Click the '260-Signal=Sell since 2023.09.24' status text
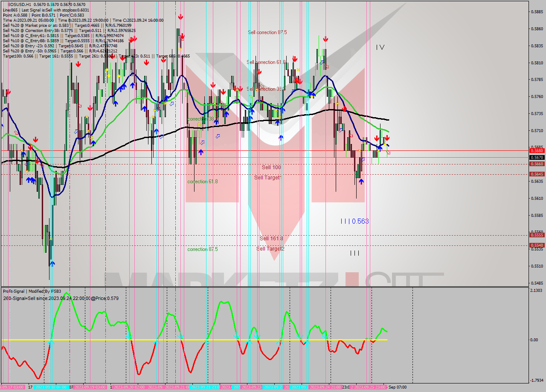The image size is (546, 392). click(x=60, y=299)
